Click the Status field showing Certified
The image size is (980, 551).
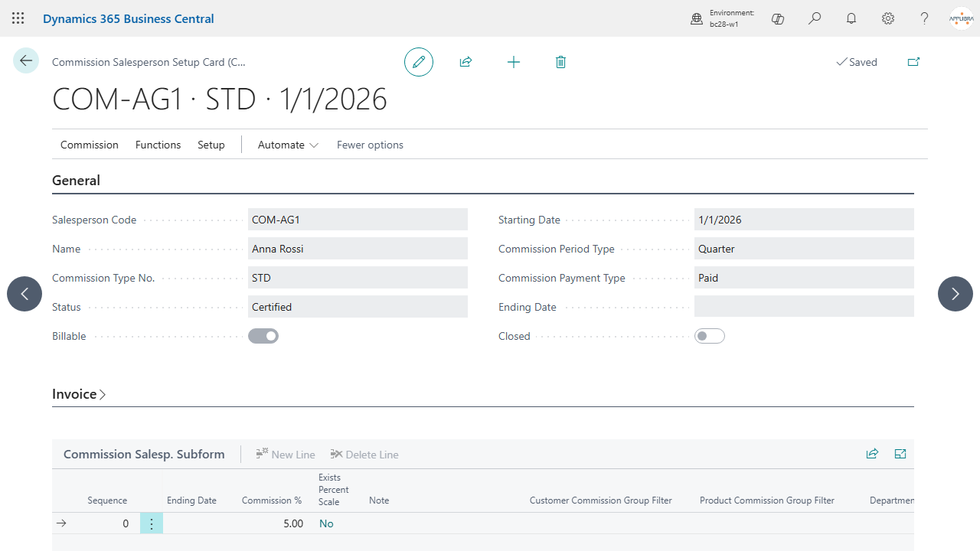[358, 307]
